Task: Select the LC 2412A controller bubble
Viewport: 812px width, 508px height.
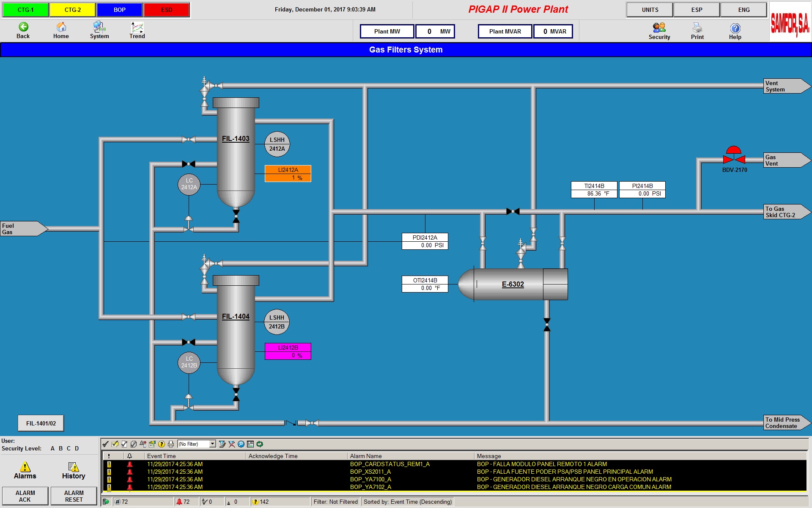Action: point(189,184)
